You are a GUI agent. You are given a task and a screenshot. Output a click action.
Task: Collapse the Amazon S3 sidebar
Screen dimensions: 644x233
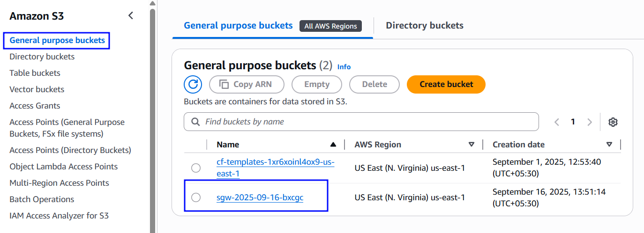pyautogui.click(x=131, y=16)
